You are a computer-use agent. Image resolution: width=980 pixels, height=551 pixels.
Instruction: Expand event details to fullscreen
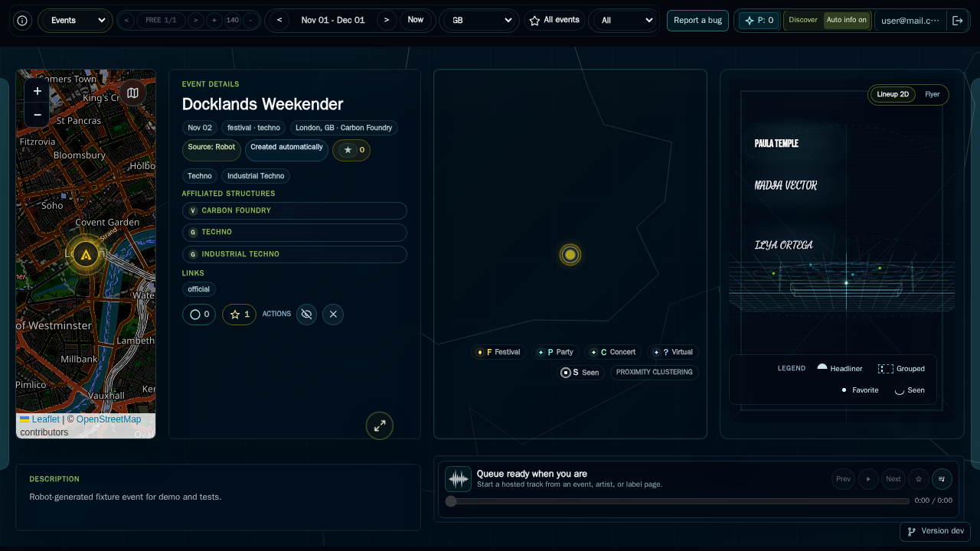pyautogui.click(x=380, y=426)
